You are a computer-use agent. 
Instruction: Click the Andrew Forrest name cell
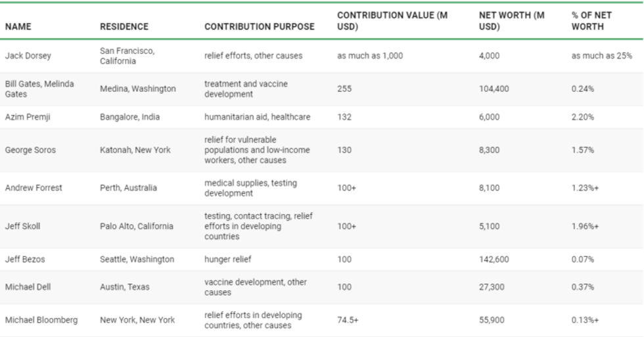(x=34, y=188)
